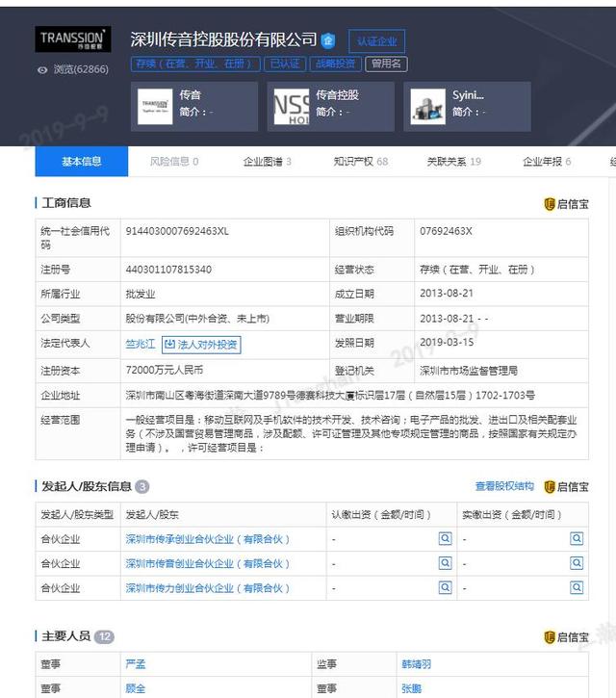
Task: Click the blue verified badge after company name
Action: pyautogui.click(x=328, y=40)
